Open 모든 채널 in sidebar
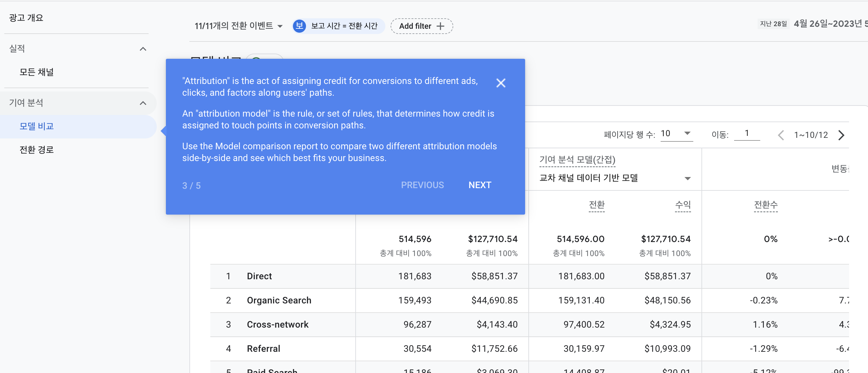868x373 pixels. [36, 72]
